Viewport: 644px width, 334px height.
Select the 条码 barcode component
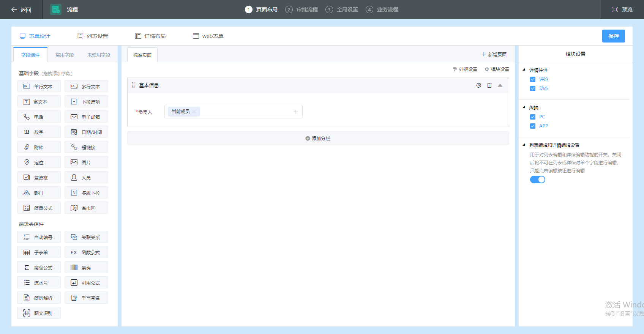(x=86, y=268)
